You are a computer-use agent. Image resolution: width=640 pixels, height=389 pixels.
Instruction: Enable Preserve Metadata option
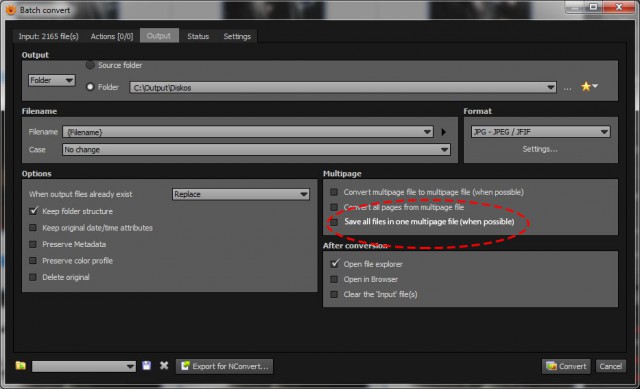[33, 244]
